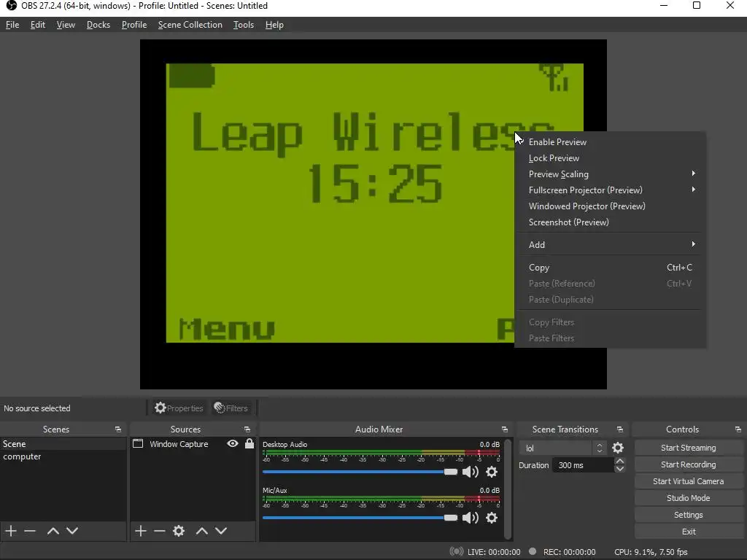This screenshot has width=747, height=560.
Task: Pop out the Sources dock
Action: [x=247, y=429]
